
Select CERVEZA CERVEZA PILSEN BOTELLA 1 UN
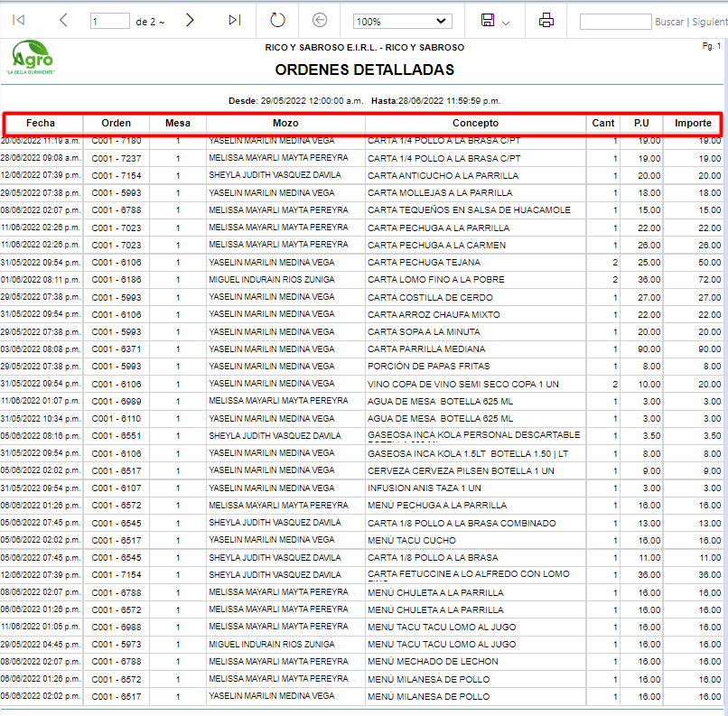tap(461, 470)
